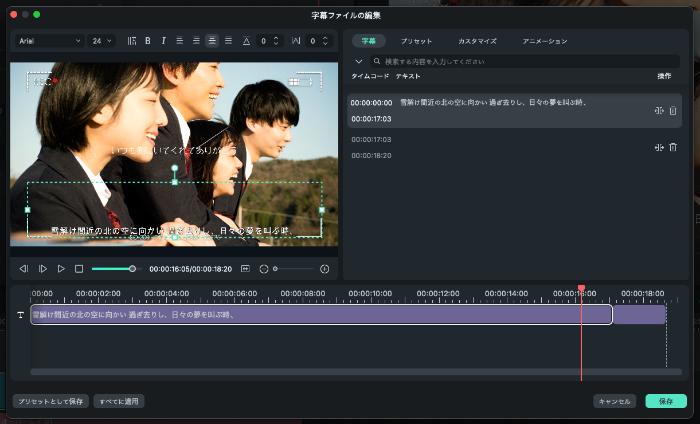Expand the chevron beside the search box

(x=358, y=61)
